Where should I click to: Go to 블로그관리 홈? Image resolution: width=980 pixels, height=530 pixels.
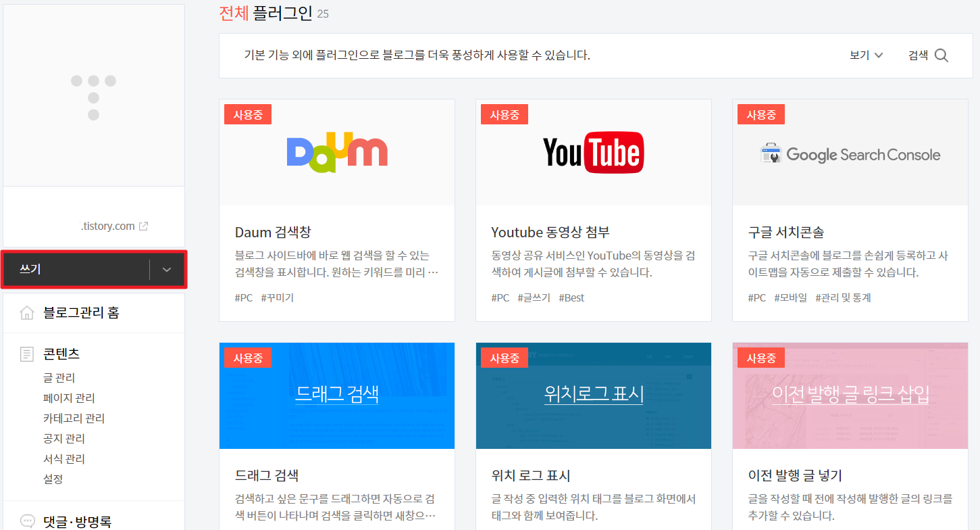point(81,313)
